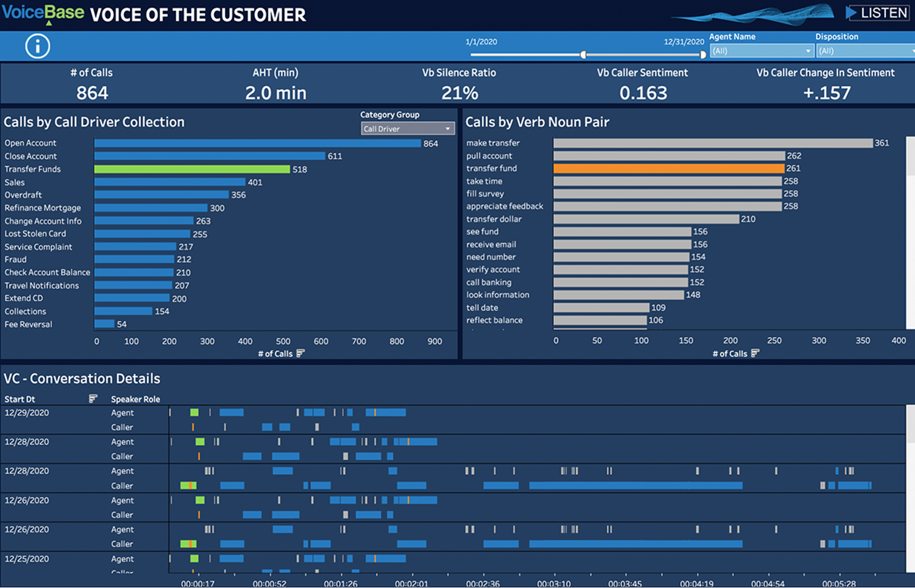Select the gray make transfer bar
This screenshot has width=915, height=588.
(713, 143)
